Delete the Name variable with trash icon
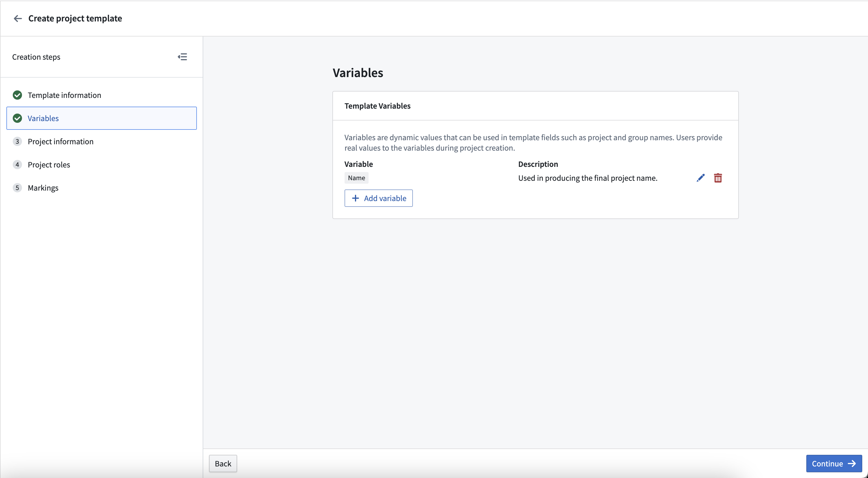The width and height of the screenshot is (868, 478). tap(718, 178)
